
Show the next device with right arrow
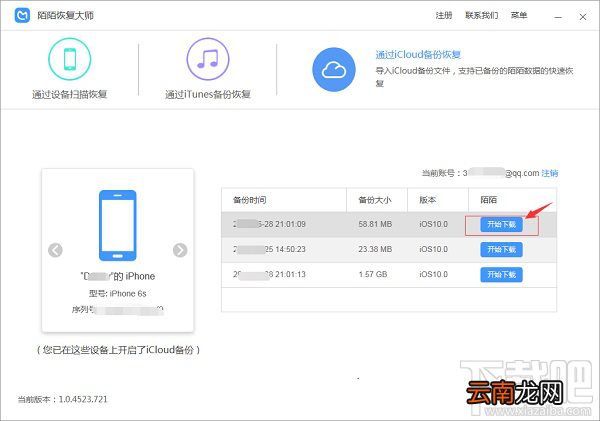[x=180, y=250]
